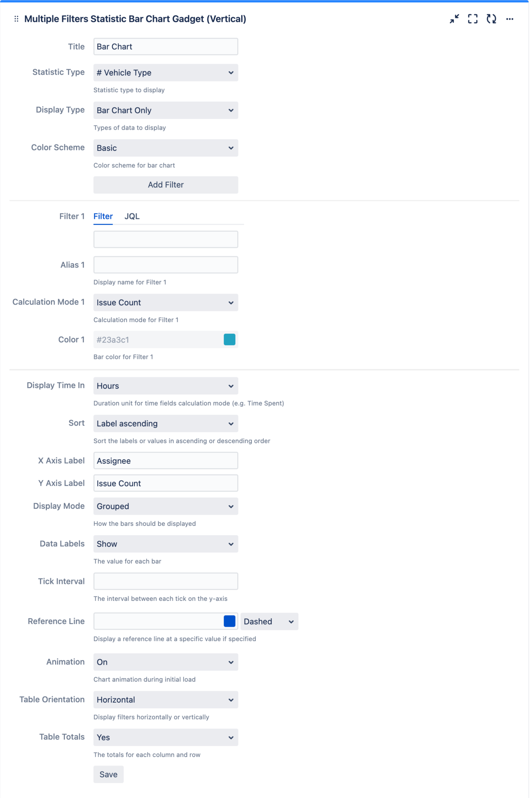
Task: Refresh the bar chart gadget
Action: pos(491,19)
